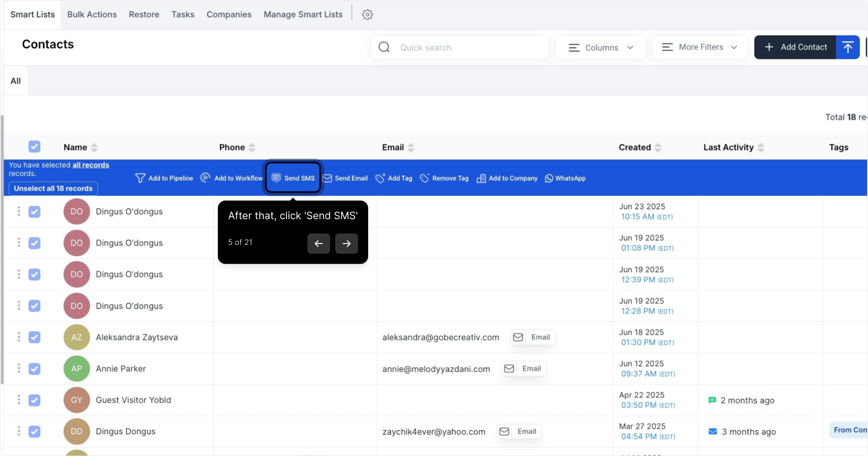Viewport: 868px width, 456px height.
Task: Uncheck Annie Parker's row checkbox
Action: pos(34,369)
